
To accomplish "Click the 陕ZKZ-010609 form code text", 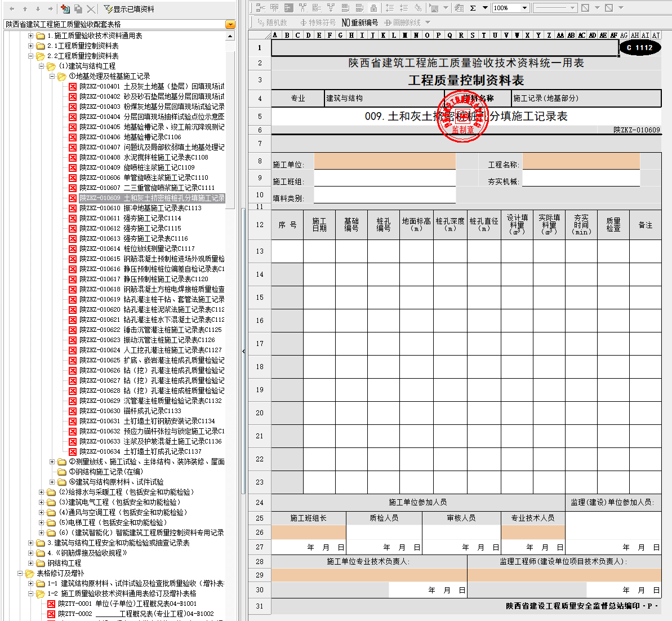I will (637, 130).
